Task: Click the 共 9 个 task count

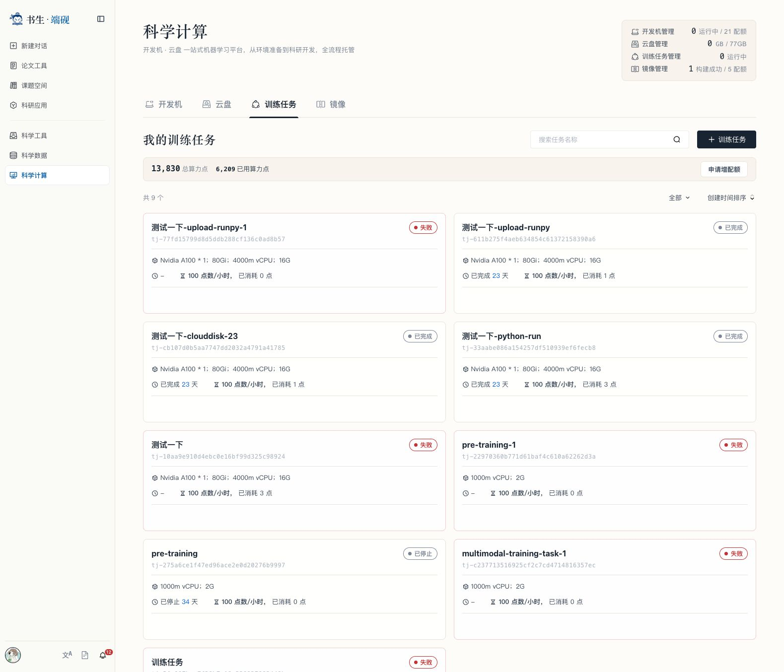Action: (153, 198)
